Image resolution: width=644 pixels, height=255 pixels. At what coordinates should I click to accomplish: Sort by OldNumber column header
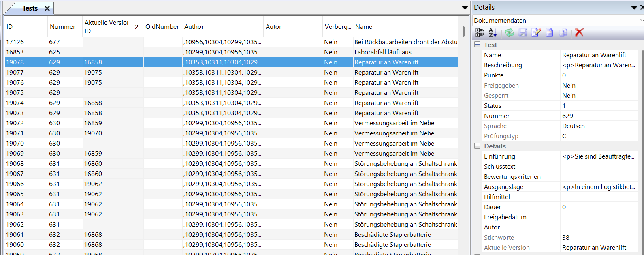(x=162, y=27)
